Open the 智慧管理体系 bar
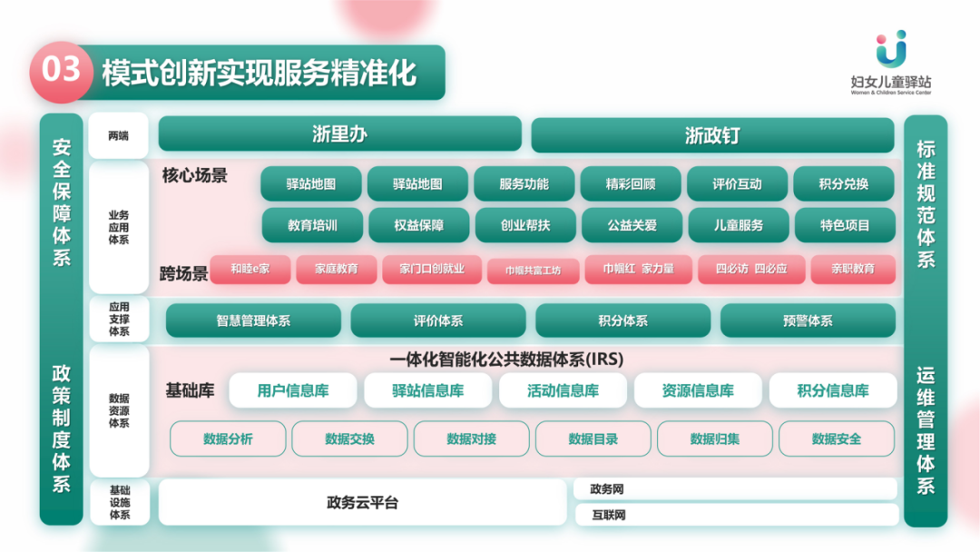 click(x=253, y=320)
